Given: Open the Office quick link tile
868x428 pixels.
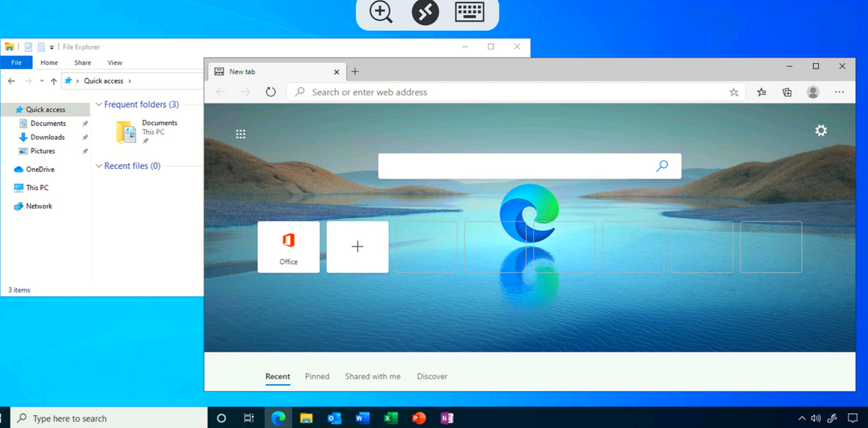Looking at the screenshot, I should [289, 247].
